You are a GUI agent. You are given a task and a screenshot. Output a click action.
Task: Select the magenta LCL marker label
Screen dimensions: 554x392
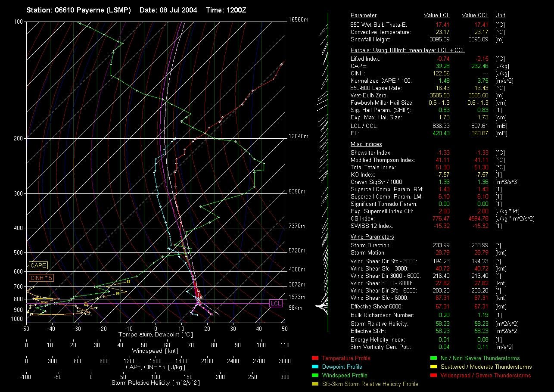(276, 304)
